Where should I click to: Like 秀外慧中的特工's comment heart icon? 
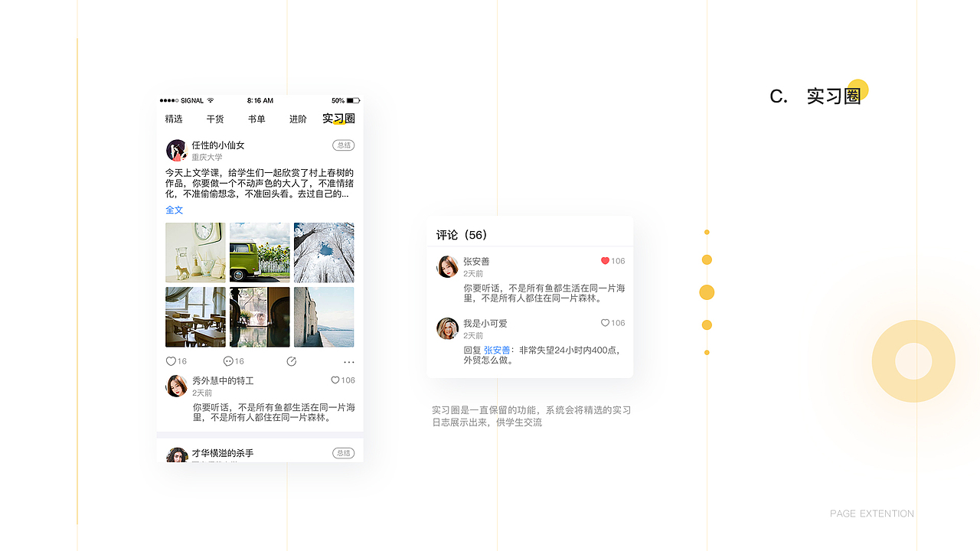pos(335,380)
